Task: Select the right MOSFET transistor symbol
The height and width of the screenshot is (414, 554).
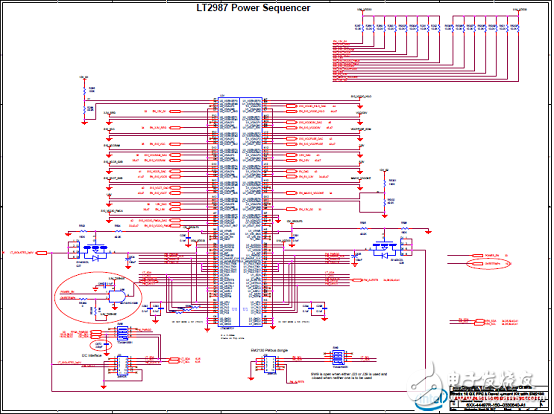Action: pyautogui.click(x=385, y=249)
